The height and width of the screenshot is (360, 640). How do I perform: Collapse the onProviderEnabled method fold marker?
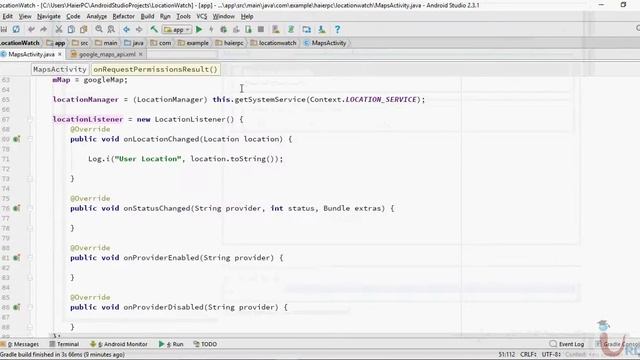pyautogui.click(x=30, y=258)
